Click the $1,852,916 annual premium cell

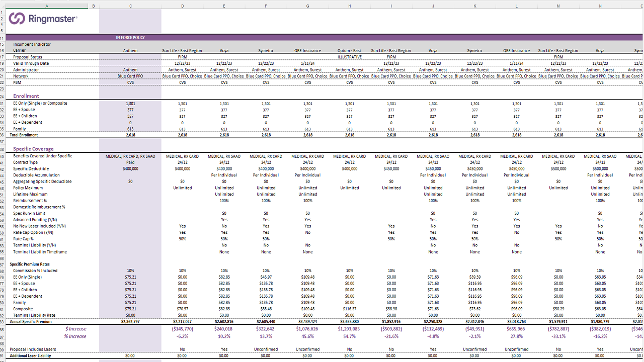tap(391, 321)
